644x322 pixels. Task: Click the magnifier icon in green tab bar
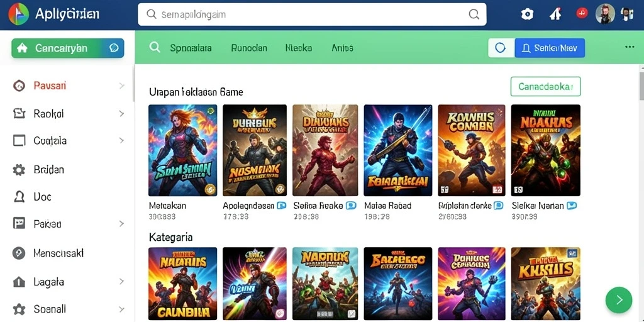155,47
